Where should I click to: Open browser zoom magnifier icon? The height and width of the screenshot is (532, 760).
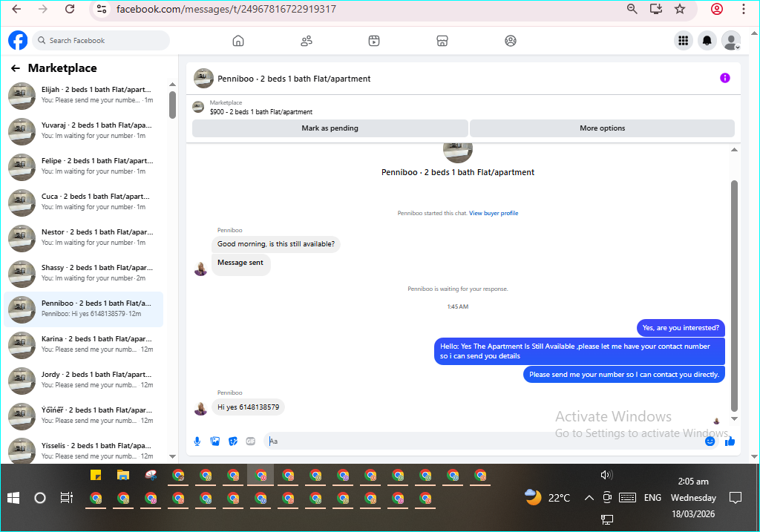point(632,9)
